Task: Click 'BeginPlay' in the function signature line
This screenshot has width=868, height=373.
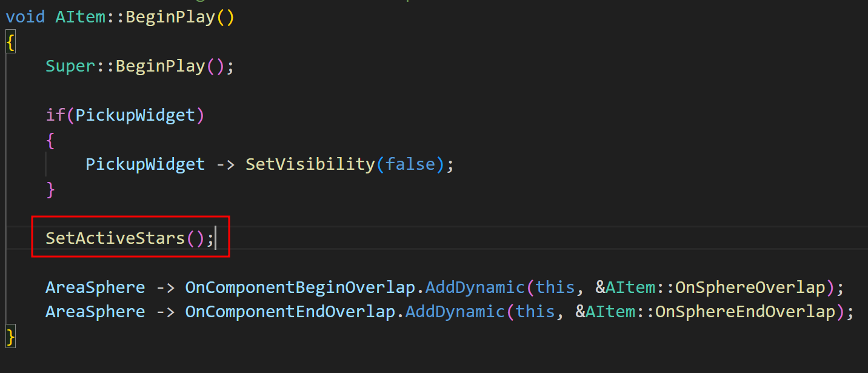Action: (x=170, y=16)
